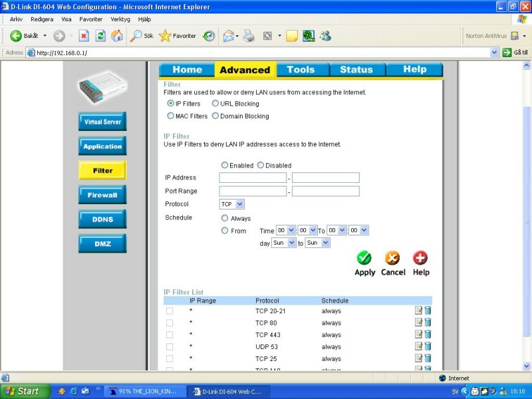Click the IE Back arrow icon
This screenshot has width=532, height=399.
coord(15,36)
